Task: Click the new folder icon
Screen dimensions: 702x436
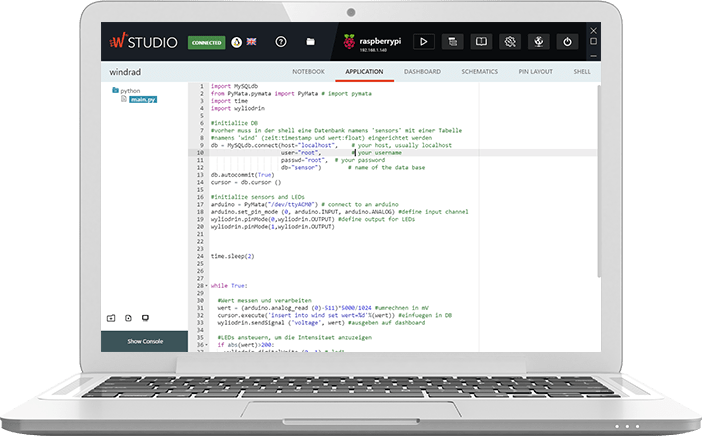Action: point(111,318)
